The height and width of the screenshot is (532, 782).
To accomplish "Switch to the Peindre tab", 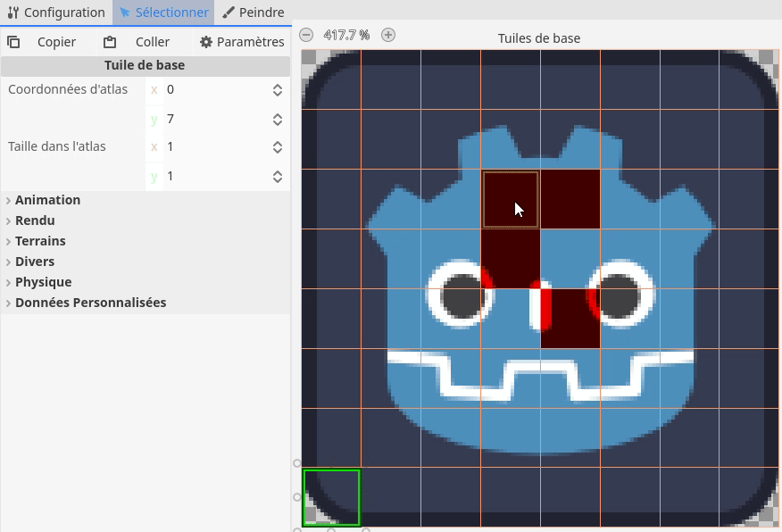I will (x=254, y=12).
